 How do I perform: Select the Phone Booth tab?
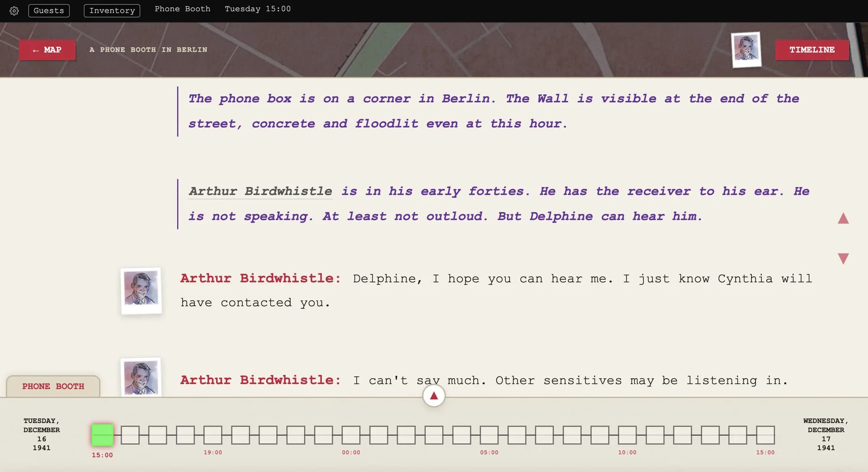pos(53,386)
